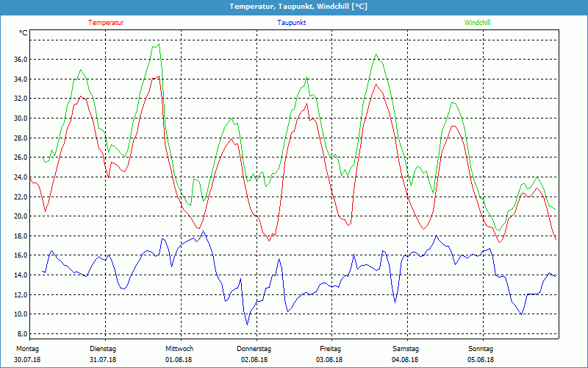
Task: Click the 28,0 y-axis value
Action: pyautogui.click(x=21, y=138)
